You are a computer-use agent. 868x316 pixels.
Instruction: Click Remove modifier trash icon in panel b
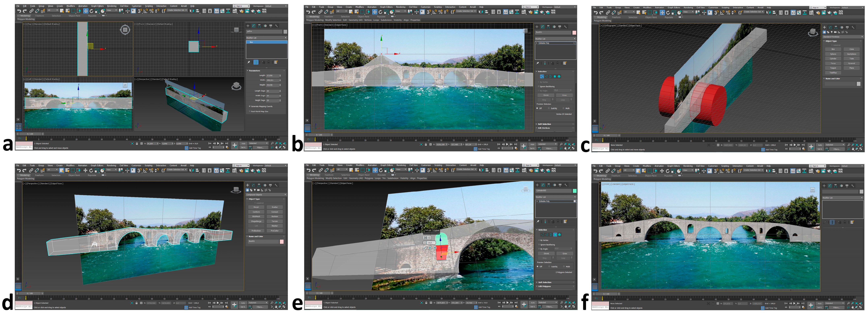[558, 63]
